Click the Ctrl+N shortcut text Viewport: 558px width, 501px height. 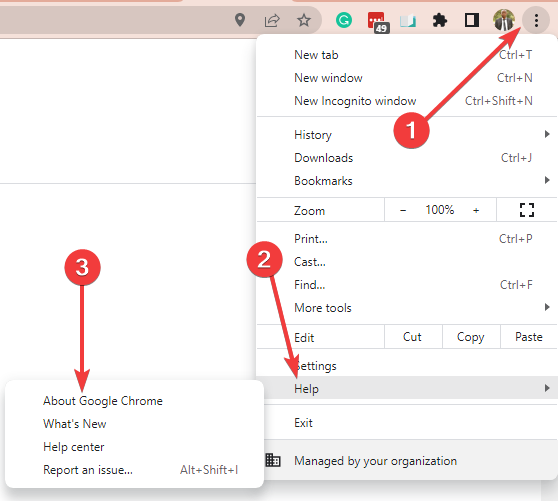point(515,78)
